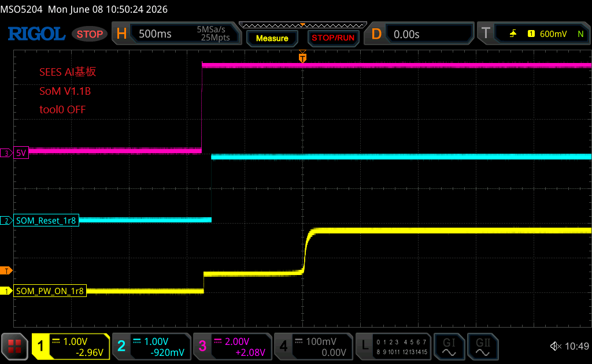Click the tool0 OFF annotation text

coord(62,109)
